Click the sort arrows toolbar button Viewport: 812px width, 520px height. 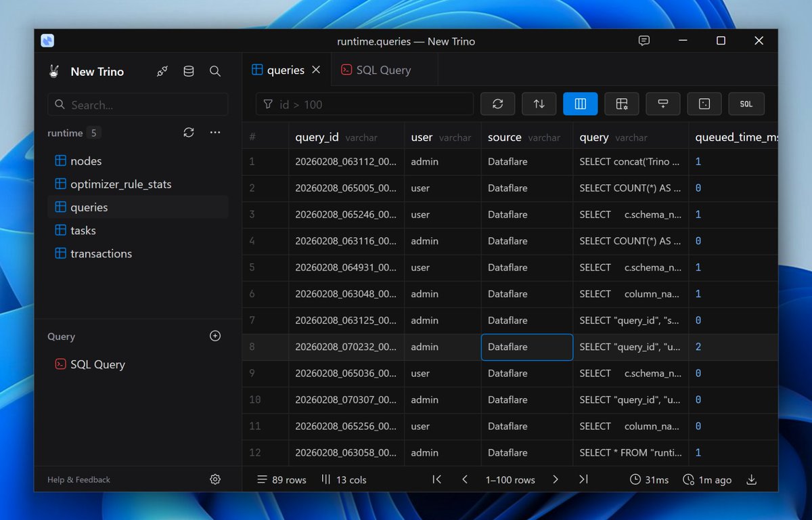coord(539,104)
